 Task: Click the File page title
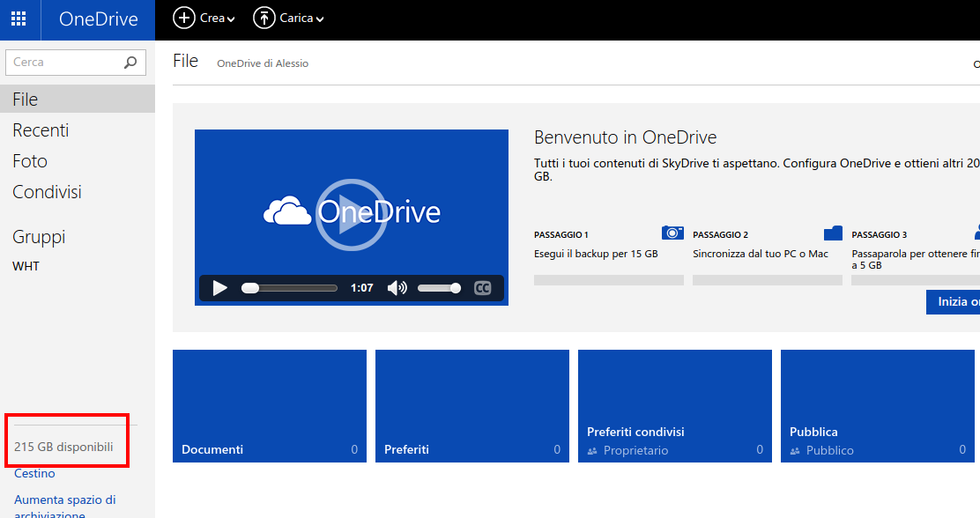[186, 61]
